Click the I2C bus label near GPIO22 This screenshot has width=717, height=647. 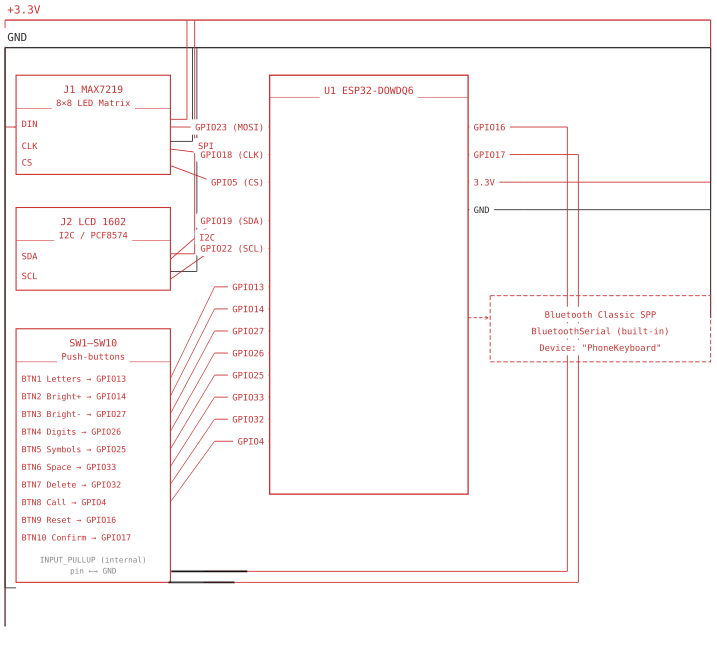(207, 237)
